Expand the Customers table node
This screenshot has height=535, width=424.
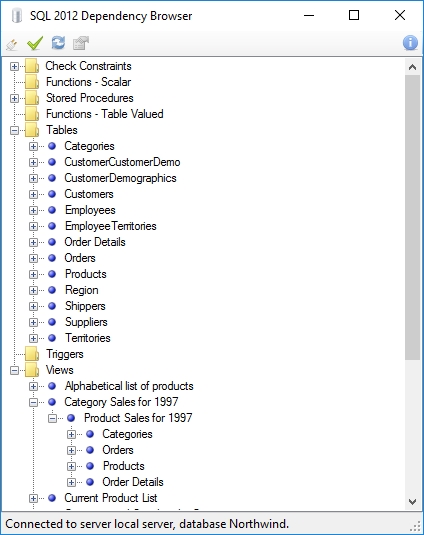[33, 194]
